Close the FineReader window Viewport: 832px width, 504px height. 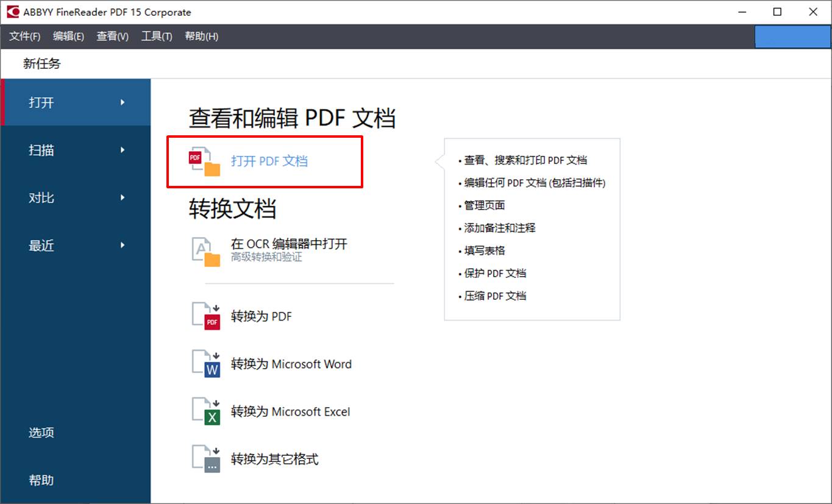point(813,12)
